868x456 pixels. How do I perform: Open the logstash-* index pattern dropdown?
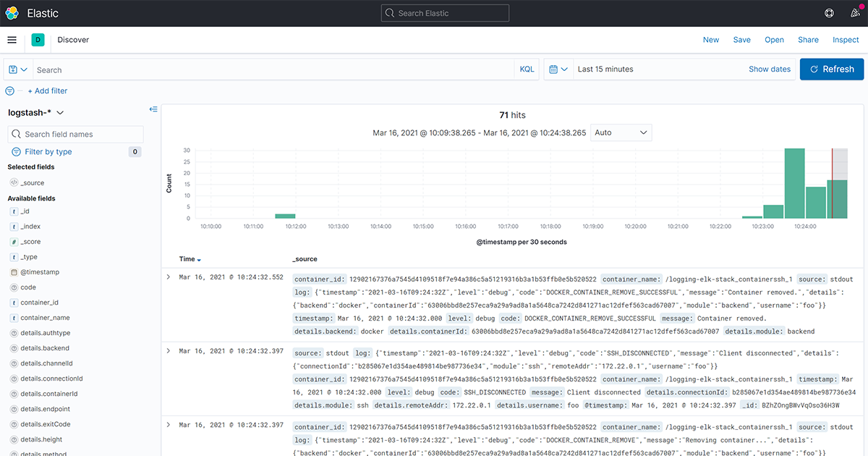35,112
